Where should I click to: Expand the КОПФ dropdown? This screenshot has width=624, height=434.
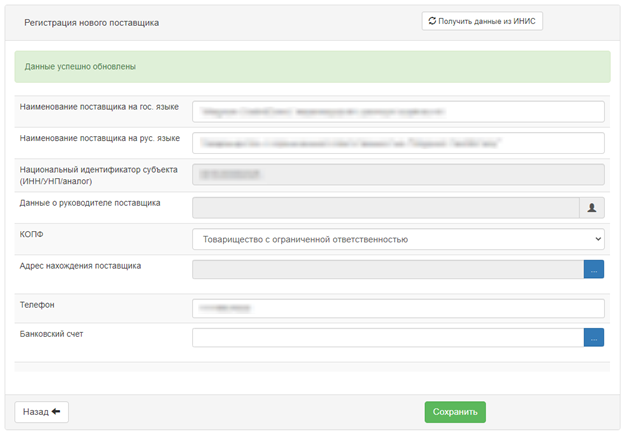398,239
